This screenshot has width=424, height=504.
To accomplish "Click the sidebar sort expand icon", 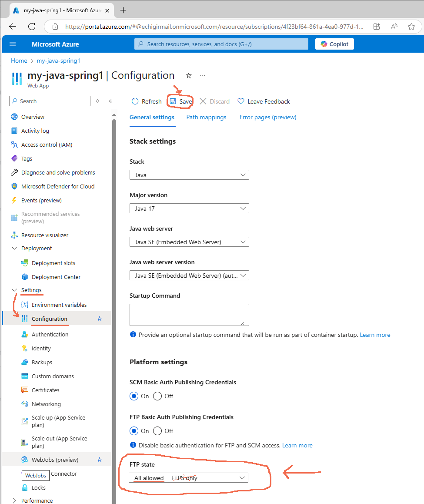I will point(97,101).
